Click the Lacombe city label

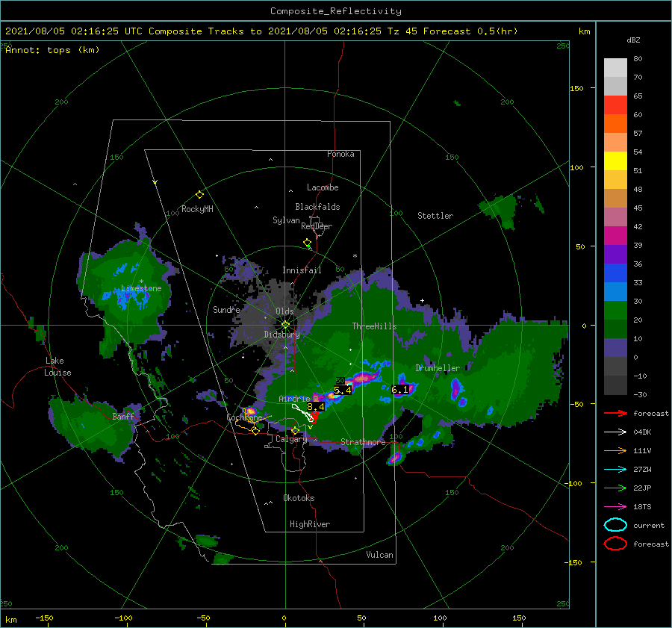pyautogui.click(x=323, y=187)
